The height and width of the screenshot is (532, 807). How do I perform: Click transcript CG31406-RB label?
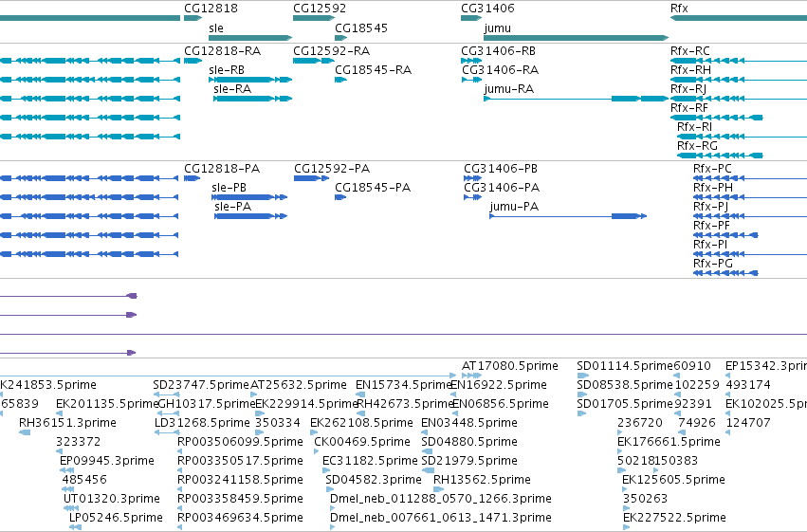point(498,51)
